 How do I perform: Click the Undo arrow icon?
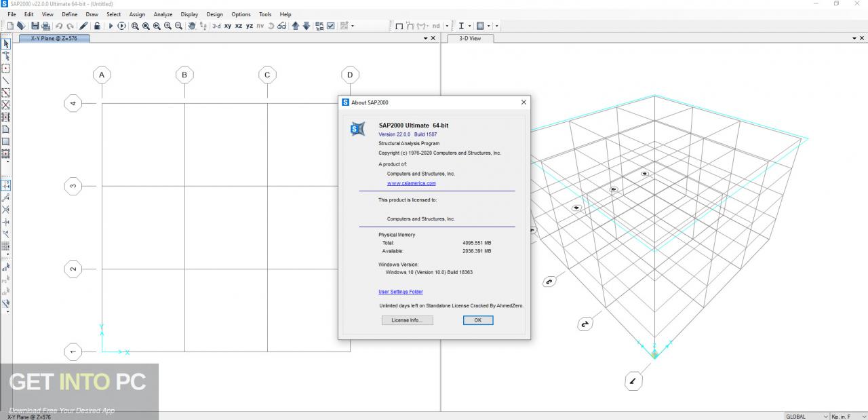[x=59, y=26]
